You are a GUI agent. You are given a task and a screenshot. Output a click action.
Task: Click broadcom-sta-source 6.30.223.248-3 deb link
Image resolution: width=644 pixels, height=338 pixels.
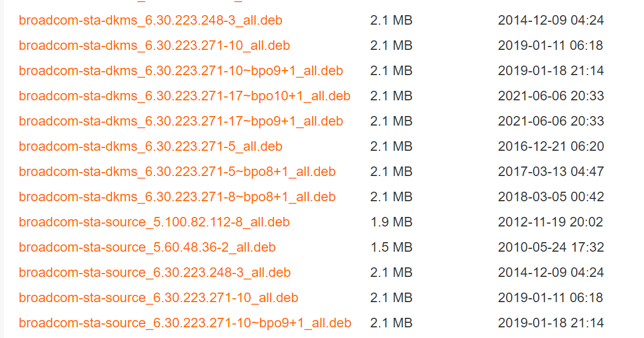pos(155,273)
